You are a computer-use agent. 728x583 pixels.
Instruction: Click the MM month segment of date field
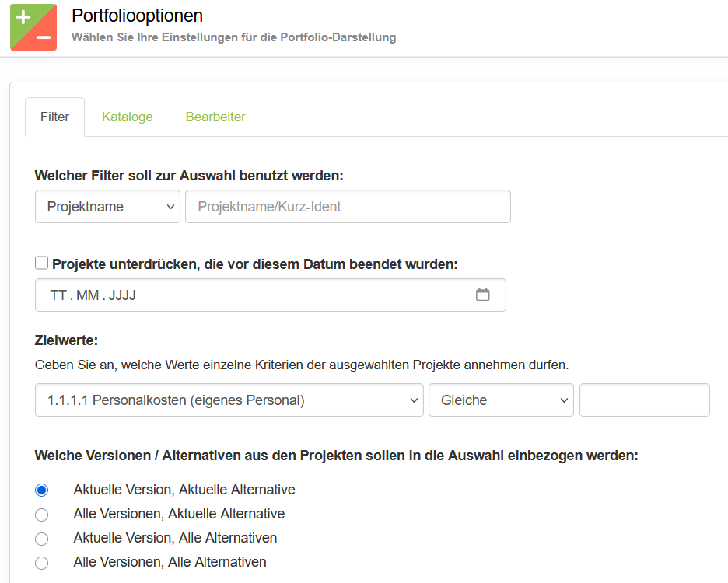pyautogui.click(x=87, y=295)
